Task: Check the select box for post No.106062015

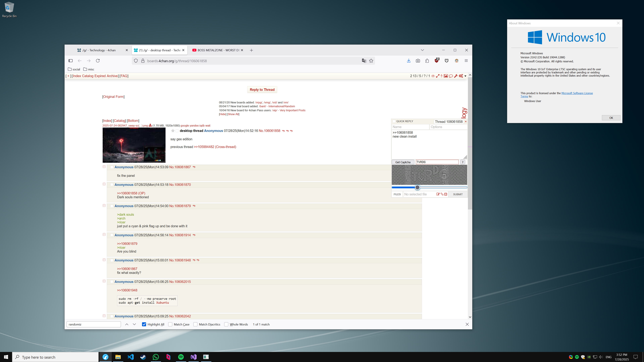Action: click(x=112, y=282)
